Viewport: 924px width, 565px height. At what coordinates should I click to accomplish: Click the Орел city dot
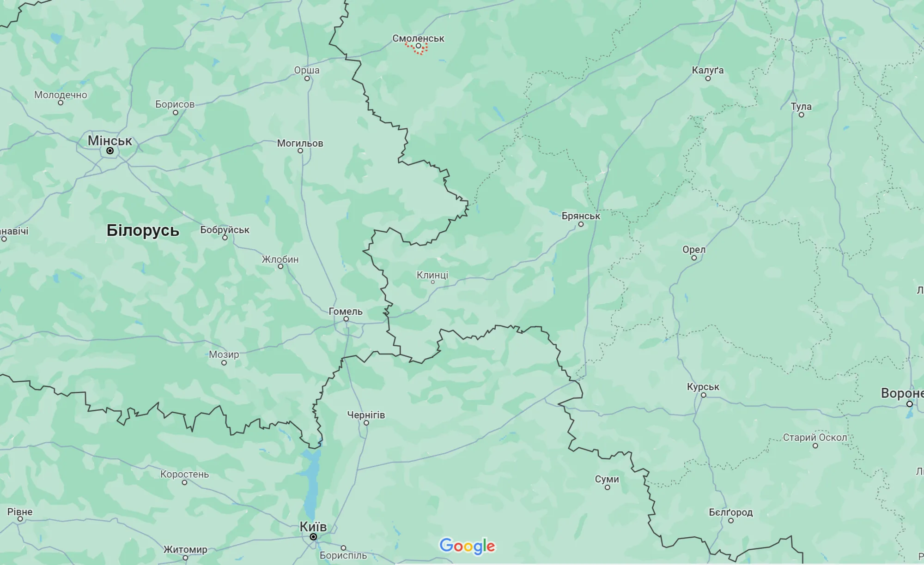point(694,258)
